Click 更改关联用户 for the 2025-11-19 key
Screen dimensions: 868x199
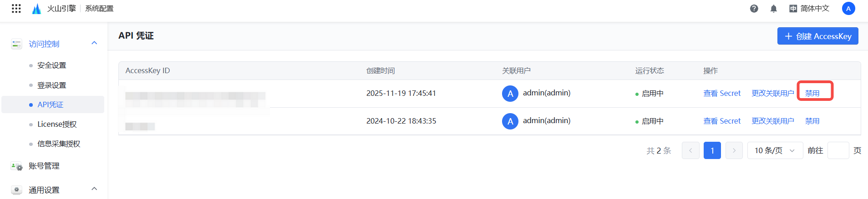tap(772, 93)
